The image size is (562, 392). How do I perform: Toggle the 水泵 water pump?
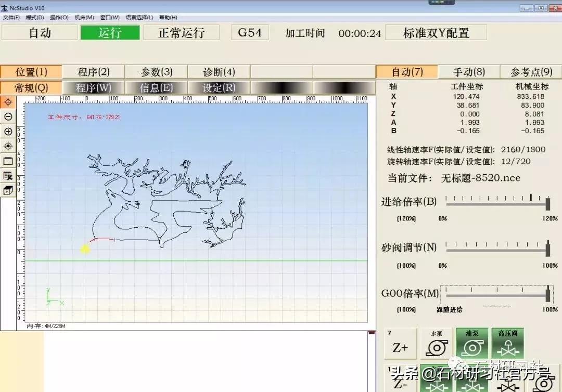coord(436,342)
